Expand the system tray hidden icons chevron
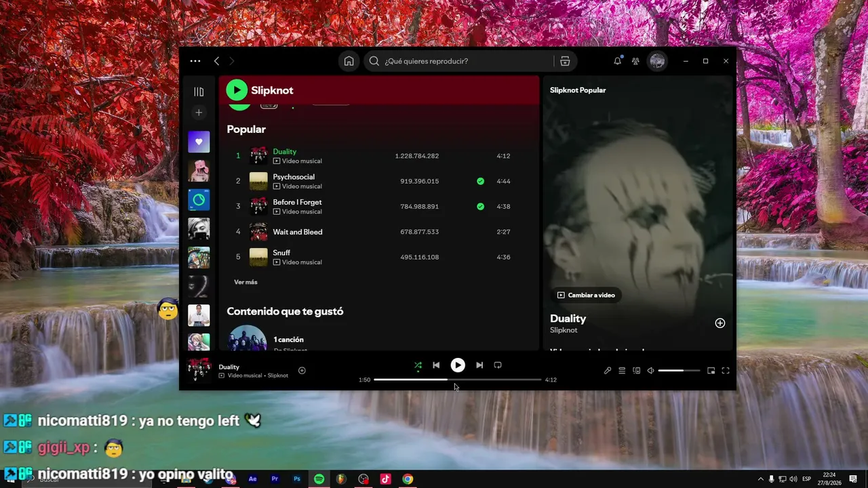Screen dimensions: 868x488 pyautogui.click(x=760, y=479)
